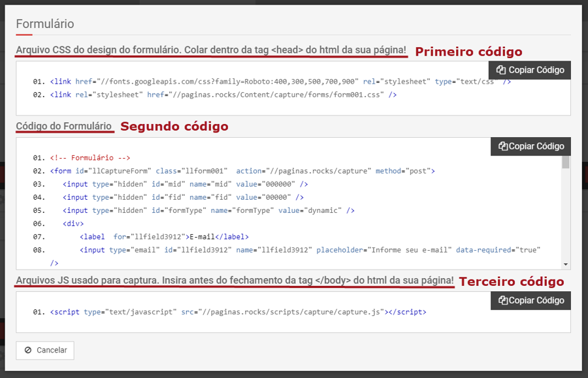Click the circle-slash icon in the Cancelar button
This screenshot has width=588, height=378.
[28, 351]
